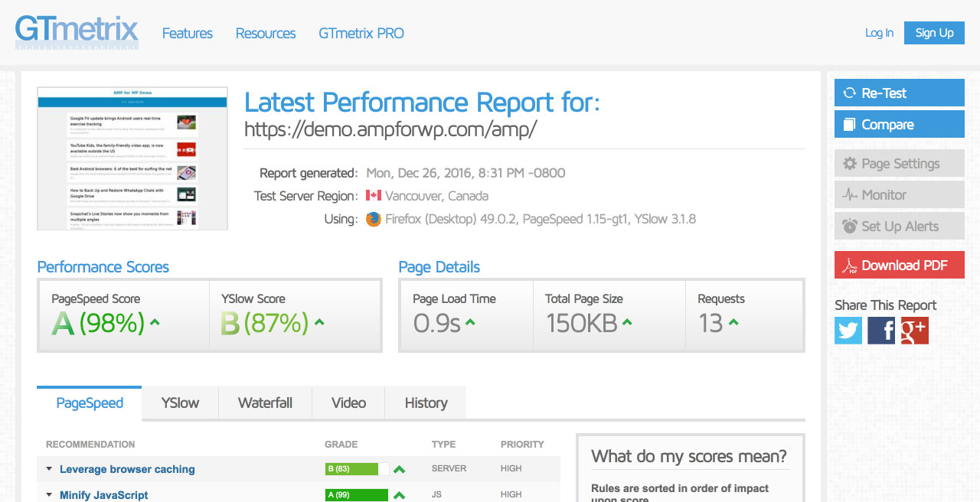Click the SERVER type cell
The width and height of the screenshot is (980, 502).
click(449, 469)
